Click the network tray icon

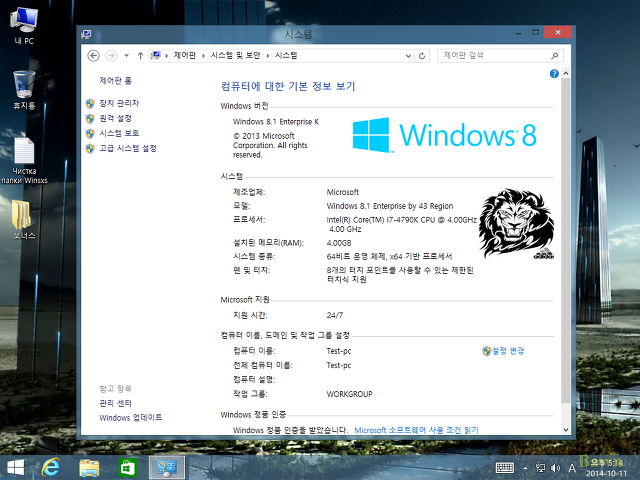(540, 468)
